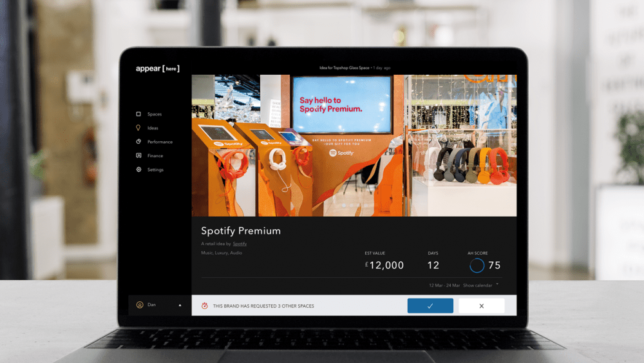Decline the idea with the X button
The image size is (644, 363).
coord(481,306)
